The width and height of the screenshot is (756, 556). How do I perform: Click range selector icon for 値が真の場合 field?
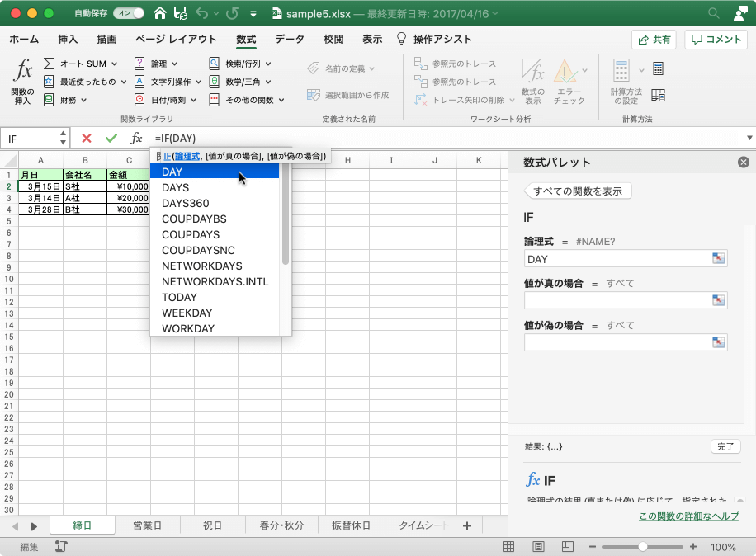pyautogui.click(x=718, y=300)
